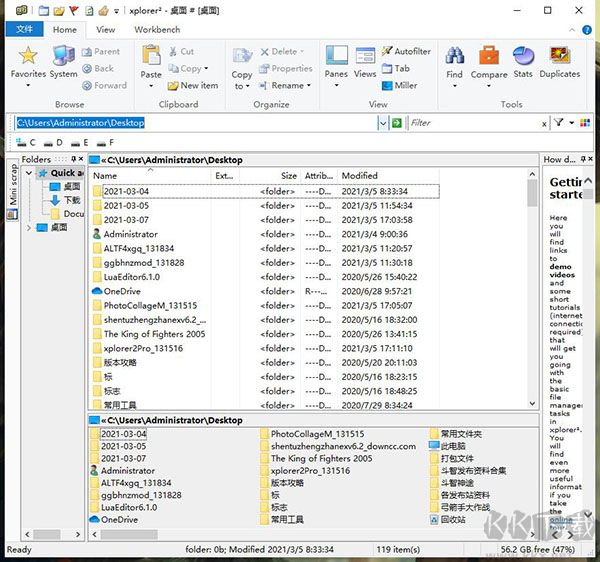Create a New item
600x562 pixels.
(193, 85)
